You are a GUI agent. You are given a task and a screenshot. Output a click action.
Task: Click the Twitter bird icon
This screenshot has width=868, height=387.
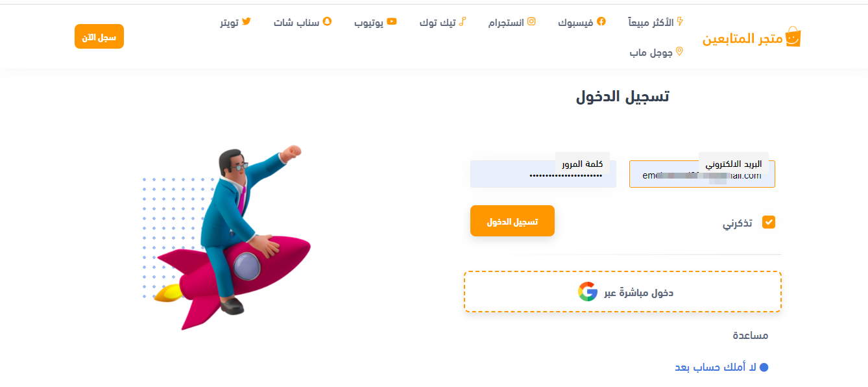pos(246,21)
